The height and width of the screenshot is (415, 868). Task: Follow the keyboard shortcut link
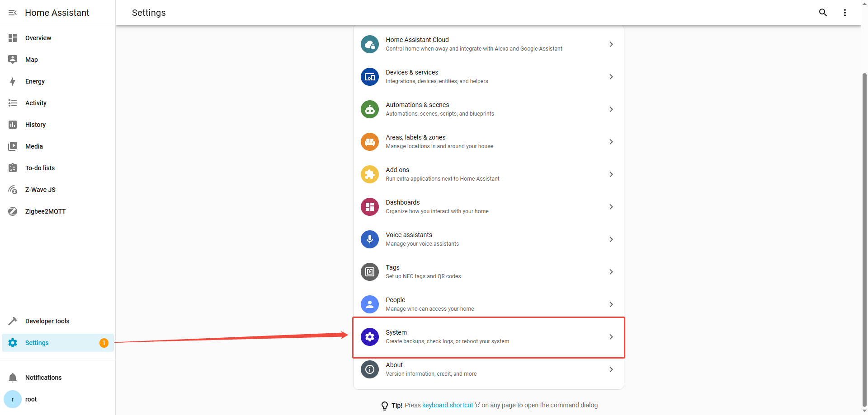click(447, 405)
